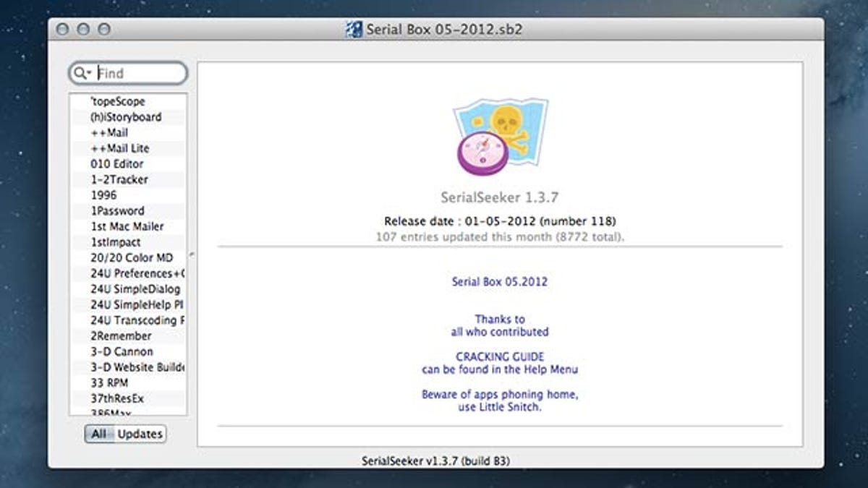Screen dimensions: 868x488
Task: Click the SerialSeeker skull map logo
Action: point(500,137)
